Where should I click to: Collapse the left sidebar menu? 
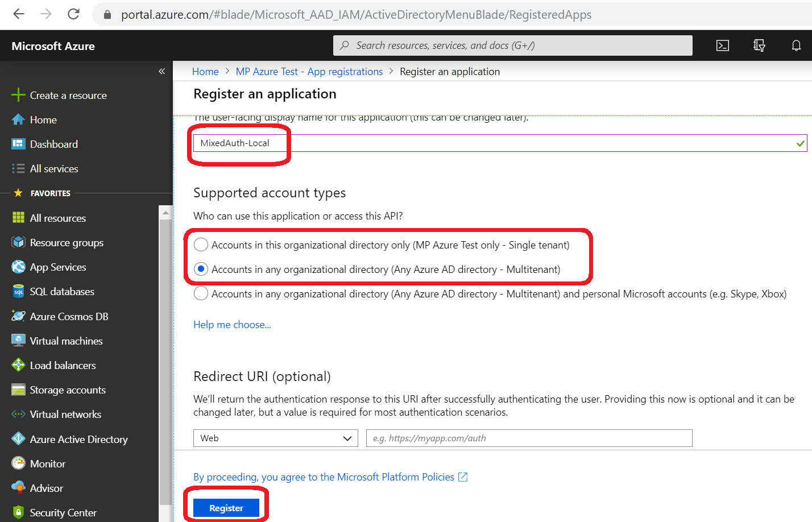click(x=161, y=72)
